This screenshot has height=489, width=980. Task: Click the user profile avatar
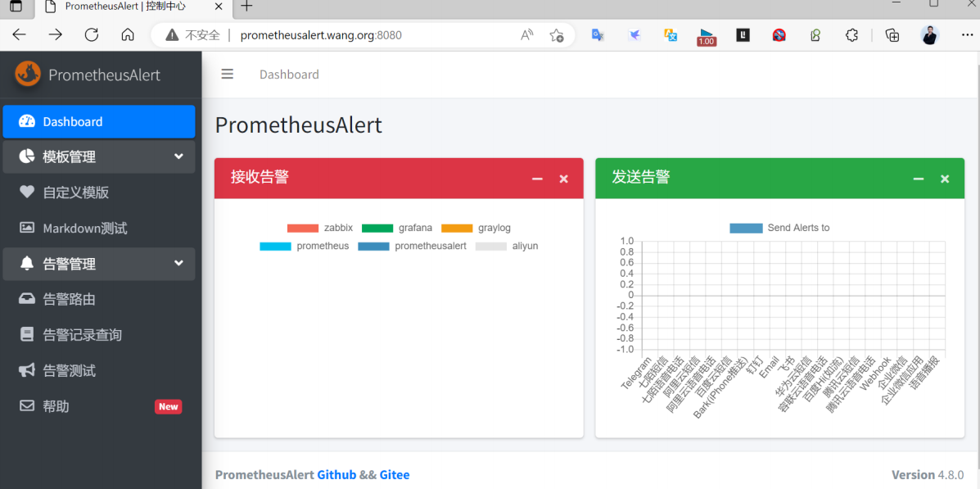pyautogui.click(x=930, y=35)
